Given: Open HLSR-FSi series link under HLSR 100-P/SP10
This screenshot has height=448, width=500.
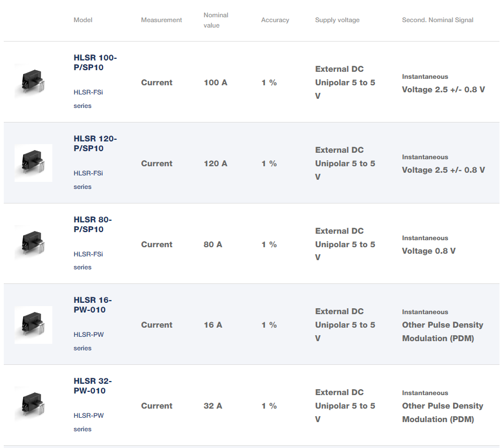Looking at the screenshot, I should click(88, 99).
